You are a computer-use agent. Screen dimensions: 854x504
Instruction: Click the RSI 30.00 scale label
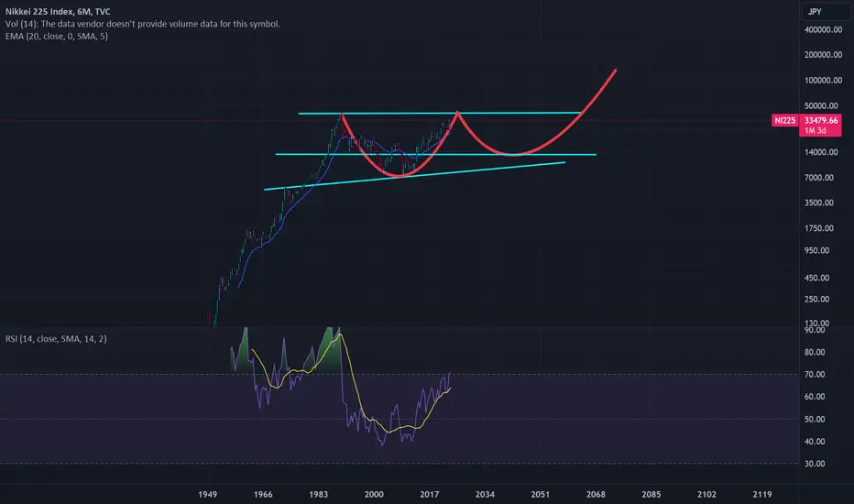click(815, 464)
